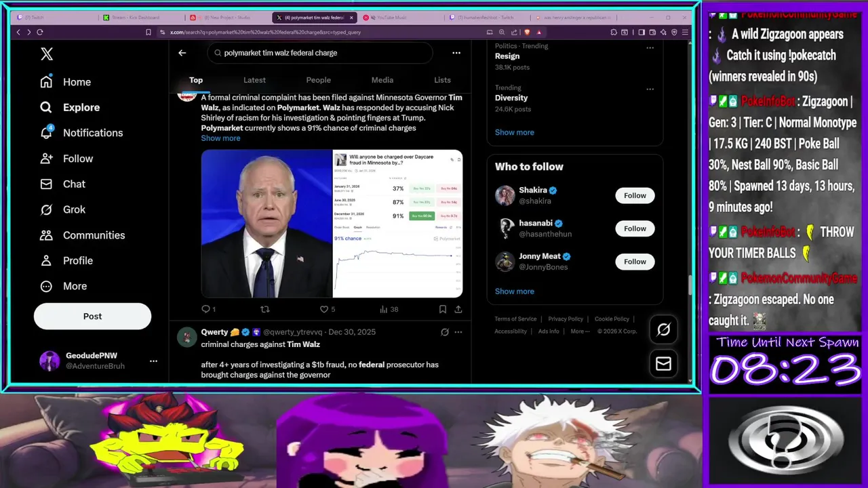Show more Who to follow suggestions
This screenshot has width=868, height=488.
coord(514,291)
